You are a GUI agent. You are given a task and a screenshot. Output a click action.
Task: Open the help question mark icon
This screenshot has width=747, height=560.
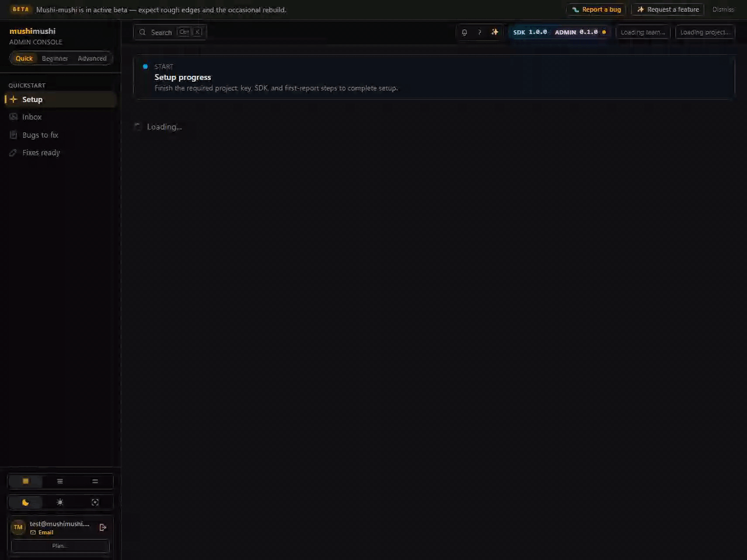click(480, 32)
